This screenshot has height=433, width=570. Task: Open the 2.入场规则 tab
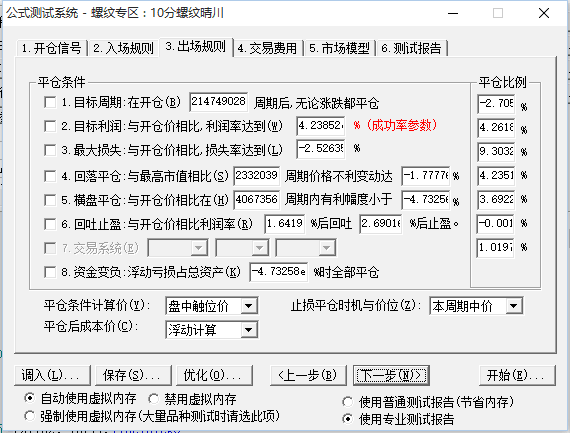[123, 48]
